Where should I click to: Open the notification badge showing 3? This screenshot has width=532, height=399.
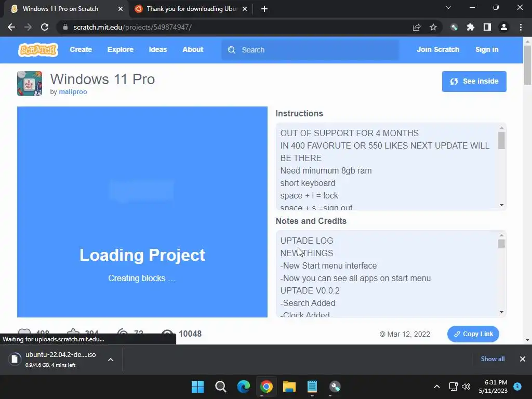(x=517, y=387)
